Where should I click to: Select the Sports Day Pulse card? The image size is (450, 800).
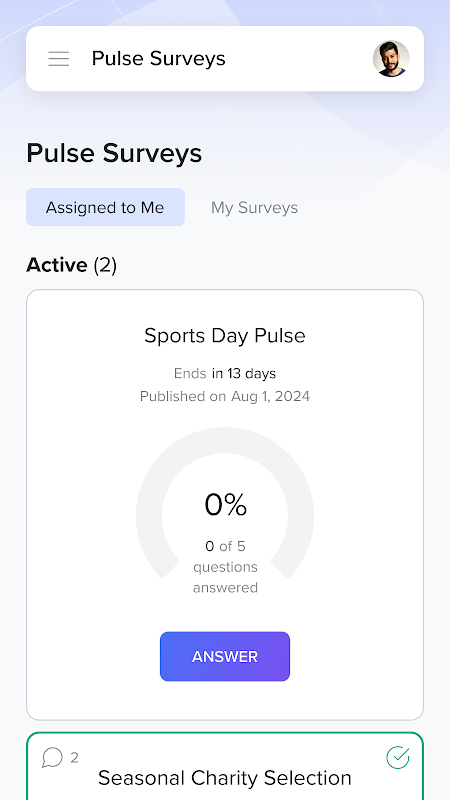coord(225,505)
